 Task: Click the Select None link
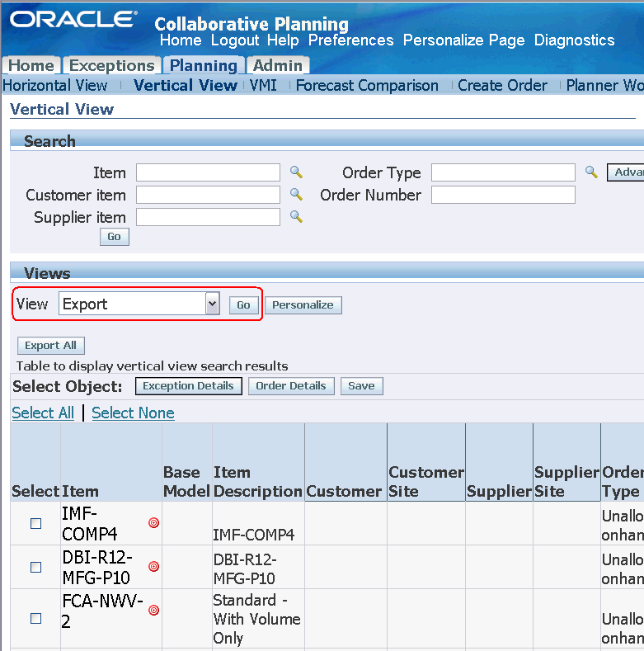pyautogui.click(x=133, y=413)
